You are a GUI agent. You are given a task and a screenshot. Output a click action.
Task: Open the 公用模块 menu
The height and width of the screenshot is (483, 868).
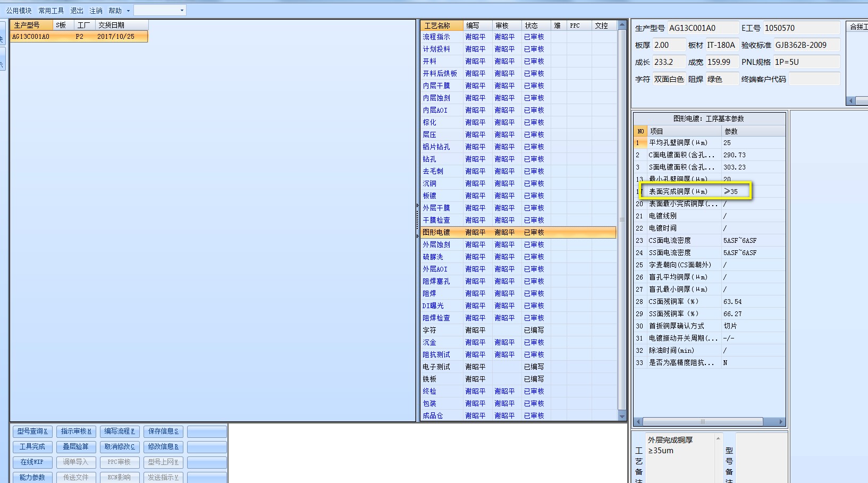coord(19,11)
